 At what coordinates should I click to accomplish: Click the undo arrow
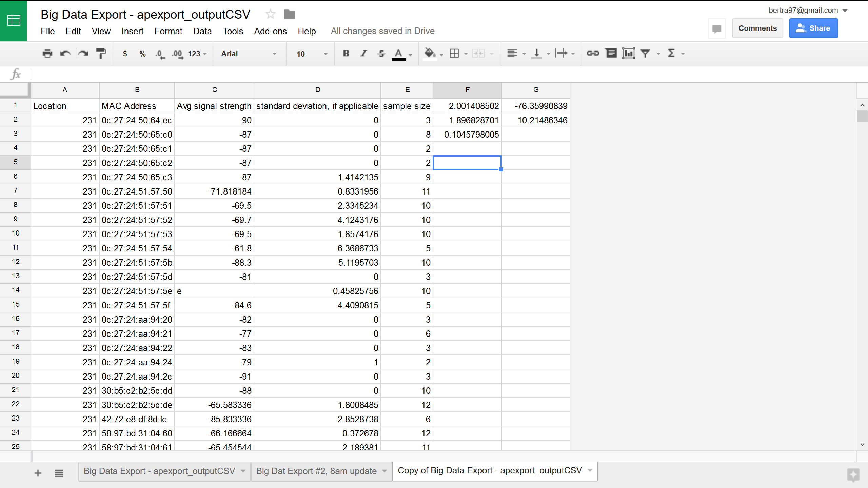coord(65,54)
